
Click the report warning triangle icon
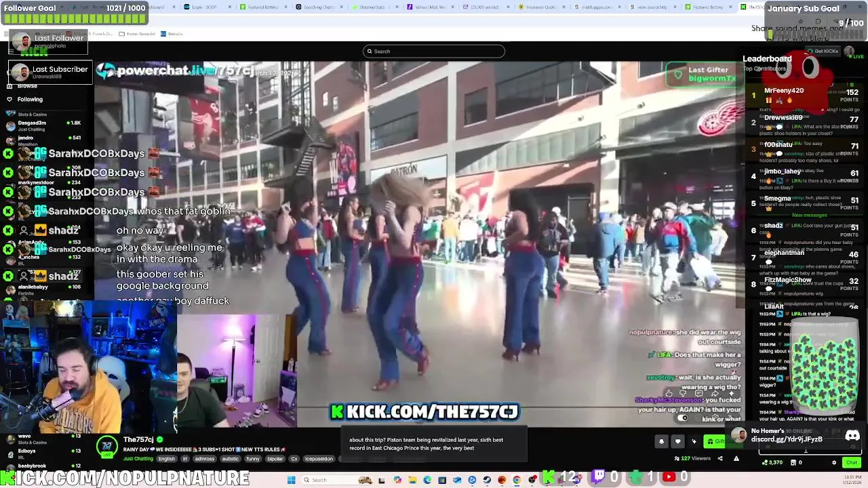[x=736, y=458]
